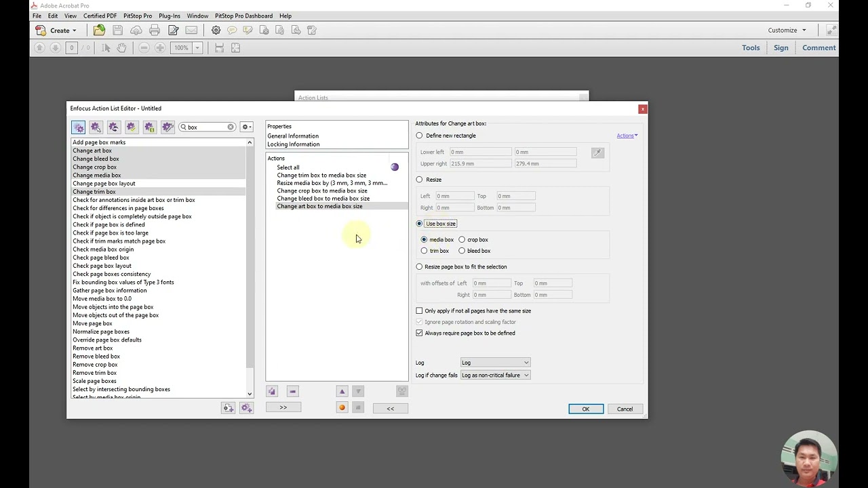Open the PitStop Pro menu
Image resolution: width=868 pixels, height=488 pixels.
click(x=138, y=16)
